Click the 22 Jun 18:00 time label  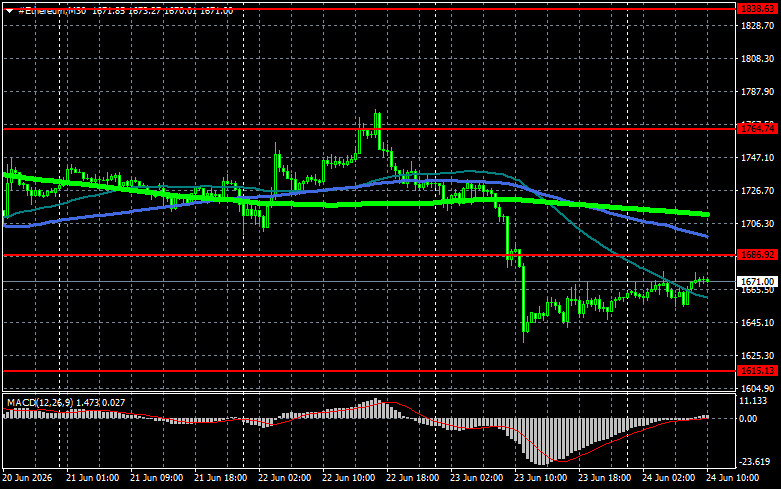[x=412, y=478]
